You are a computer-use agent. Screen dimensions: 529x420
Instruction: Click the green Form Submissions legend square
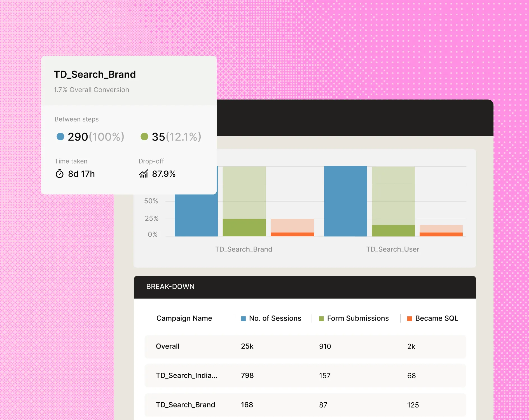[x=321, y=318]
